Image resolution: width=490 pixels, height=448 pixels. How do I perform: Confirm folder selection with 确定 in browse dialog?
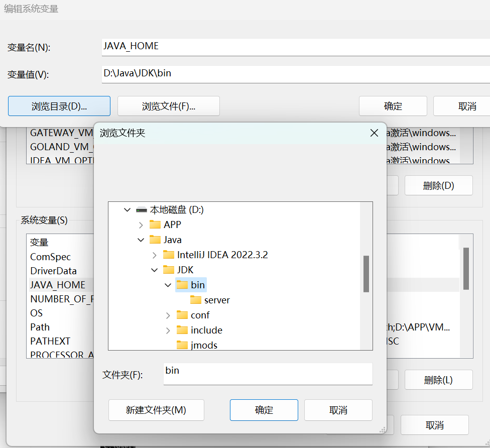(x=264, y=410)
